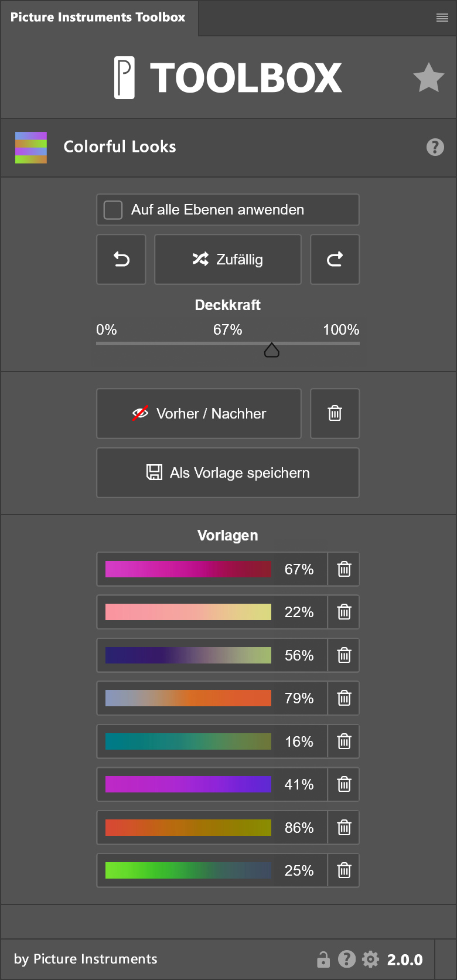Viewport: 457px width, 980px height.
Task: Click the favorites star icon
Action: [x=428, y=78]
